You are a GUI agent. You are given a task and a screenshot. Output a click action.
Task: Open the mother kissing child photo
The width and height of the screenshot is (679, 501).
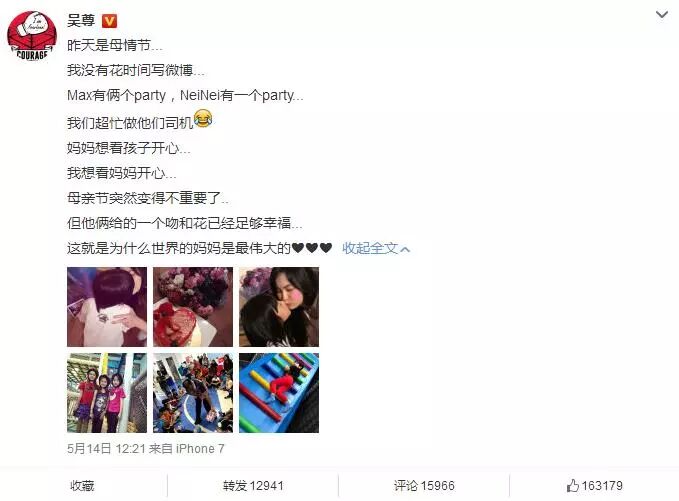(279, 307)
